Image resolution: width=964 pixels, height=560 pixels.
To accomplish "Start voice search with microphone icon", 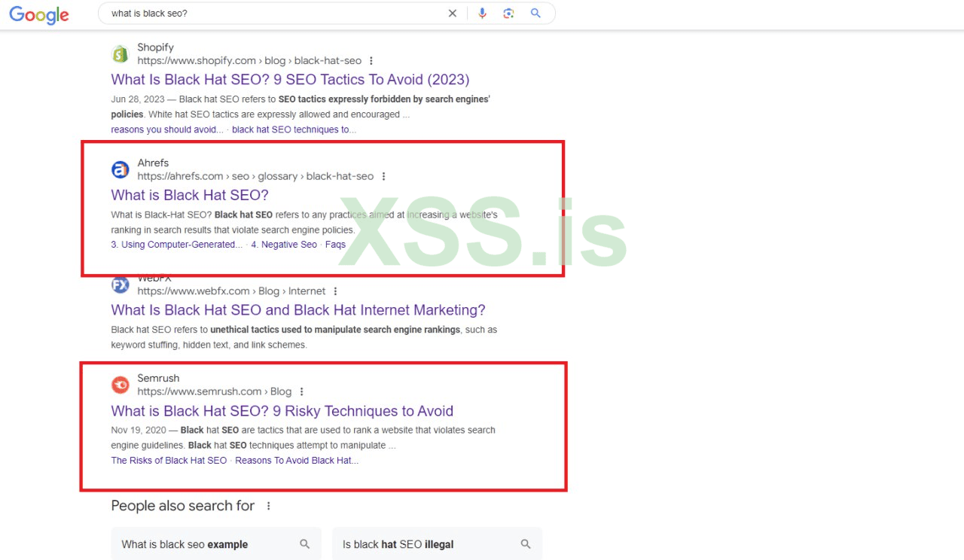I will coord(482,14).
